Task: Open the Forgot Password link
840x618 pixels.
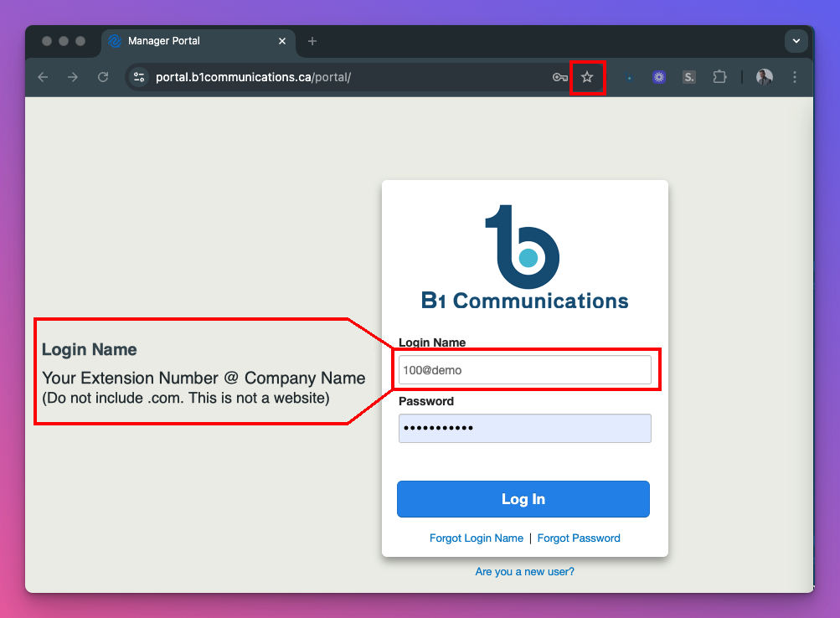Action: point(579,538)
